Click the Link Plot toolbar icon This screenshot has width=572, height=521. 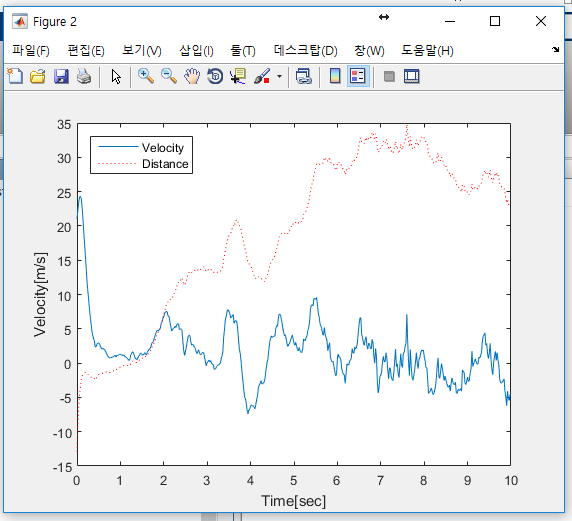[304, 77]
